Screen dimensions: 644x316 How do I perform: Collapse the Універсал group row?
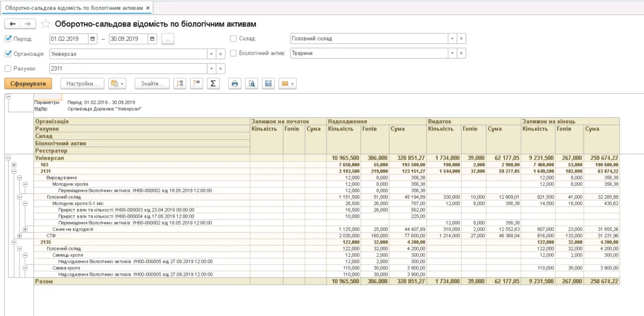8,158
